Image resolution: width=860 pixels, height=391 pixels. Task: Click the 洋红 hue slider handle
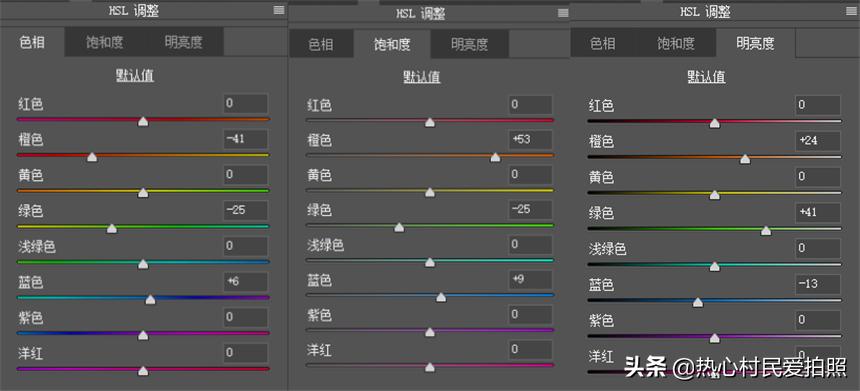coord(143,371)
